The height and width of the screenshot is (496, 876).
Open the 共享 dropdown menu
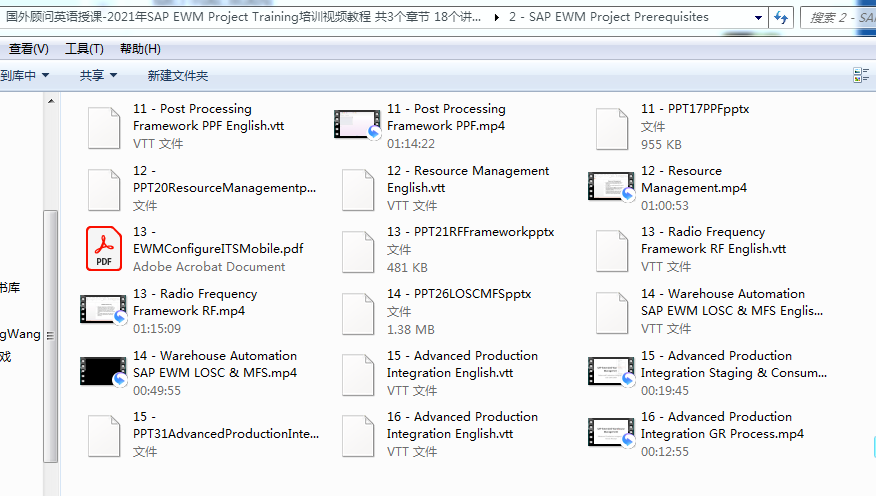click(98, 75)
